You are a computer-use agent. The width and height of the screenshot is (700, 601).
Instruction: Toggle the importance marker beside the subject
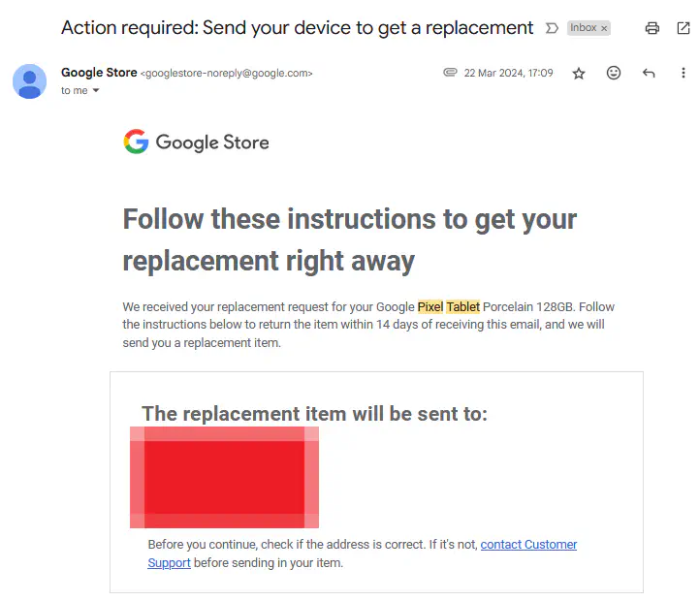tap(553, 28)
